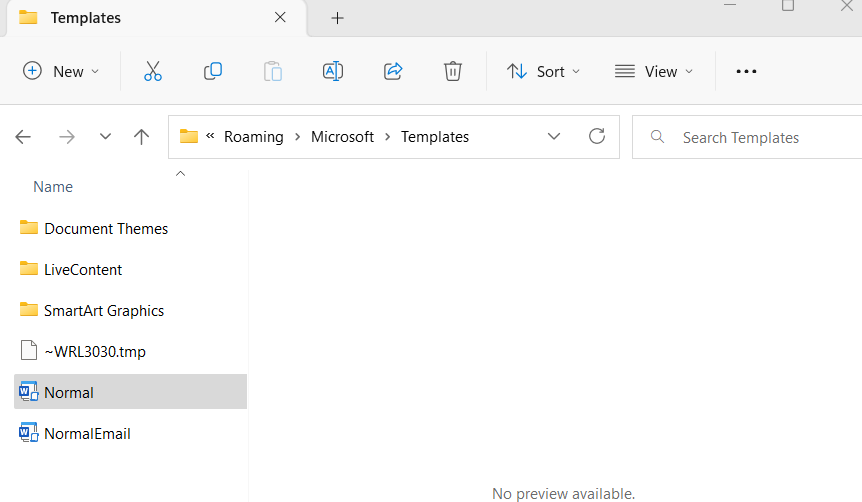Click the Document Themes folder icon

click(x=29, y=227)
